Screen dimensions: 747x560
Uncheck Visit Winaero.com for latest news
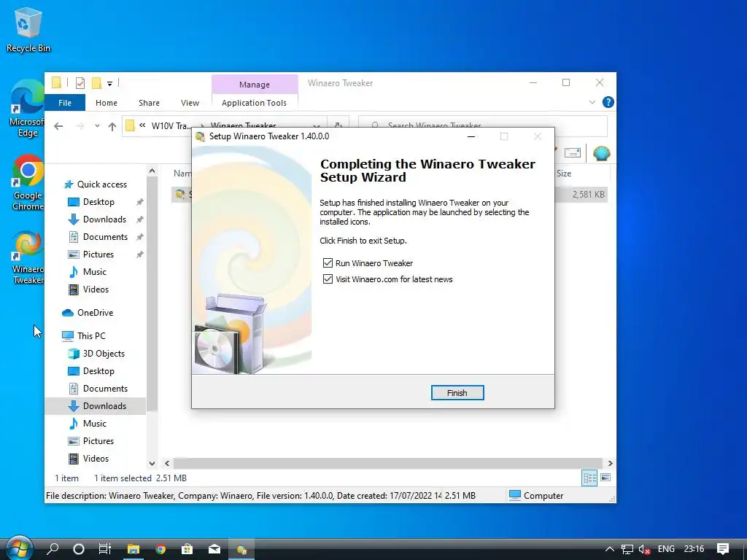(328, 279)
